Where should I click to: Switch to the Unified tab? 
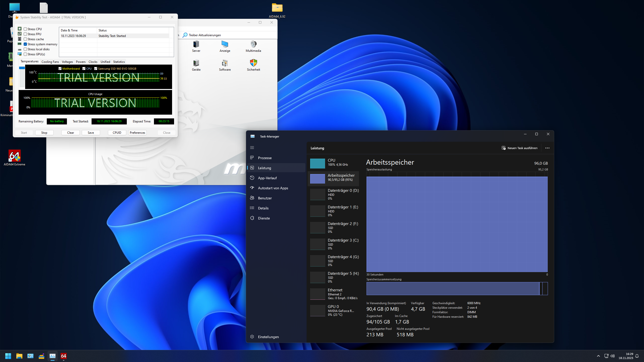(x=105, y=62)
